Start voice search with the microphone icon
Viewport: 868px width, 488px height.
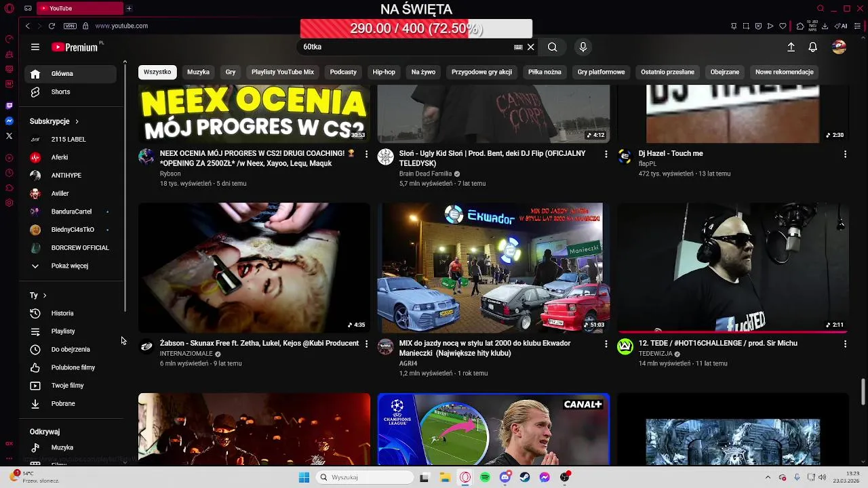point(583,47)
